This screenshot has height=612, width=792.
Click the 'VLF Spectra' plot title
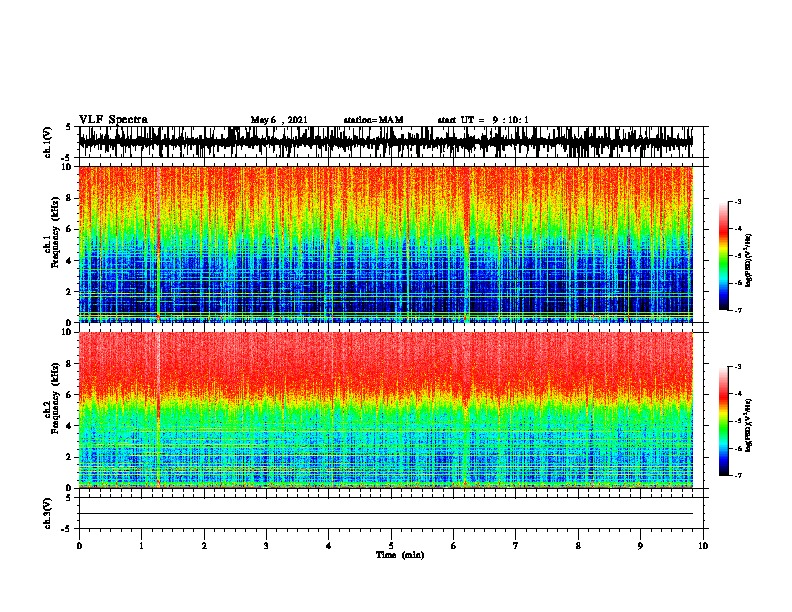(x=113, y=120)
